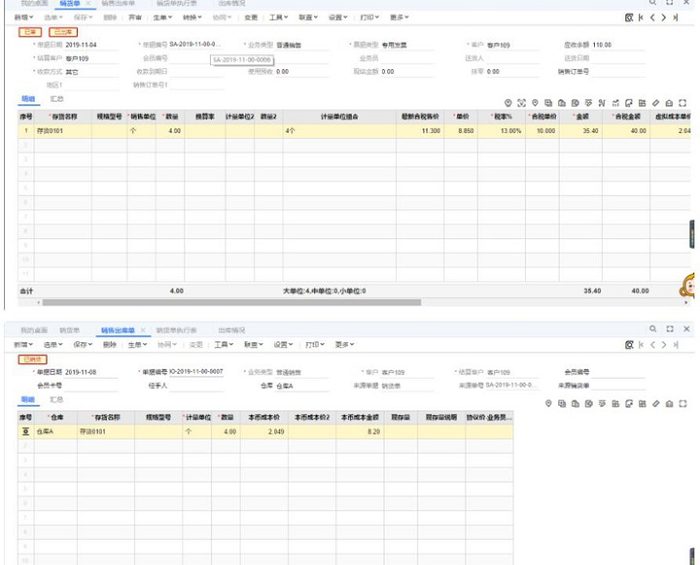Click latest tax-inclusive price cell 11.300
This screenshot has height=565, width=700.
point(420,131)
